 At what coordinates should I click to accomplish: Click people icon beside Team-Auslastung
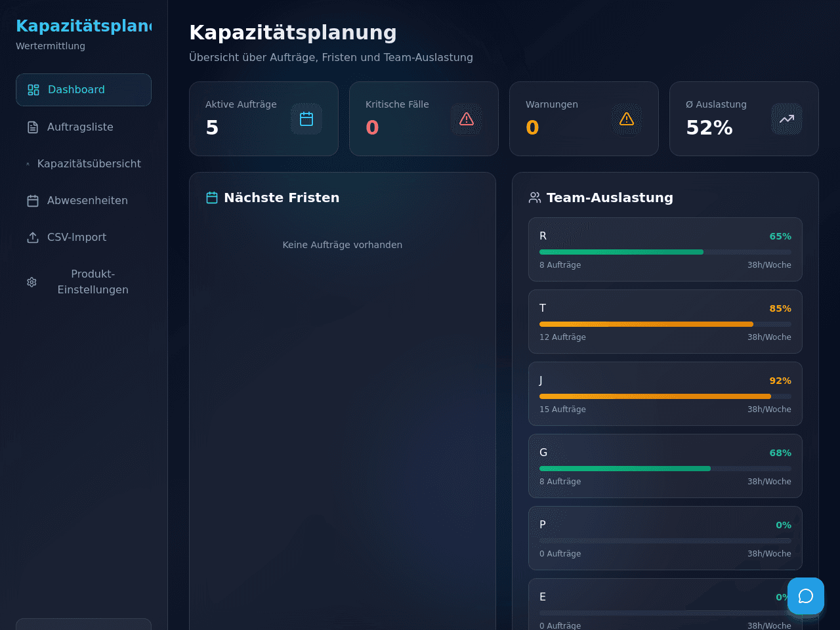535,198
